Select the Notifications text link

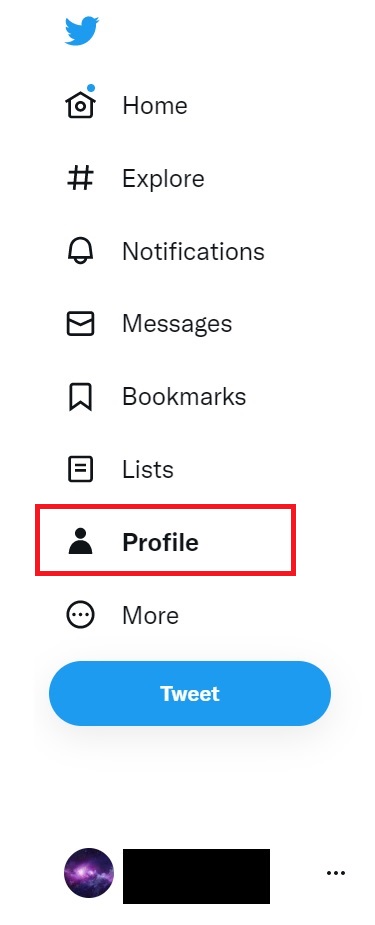click(x=193, y=251)
